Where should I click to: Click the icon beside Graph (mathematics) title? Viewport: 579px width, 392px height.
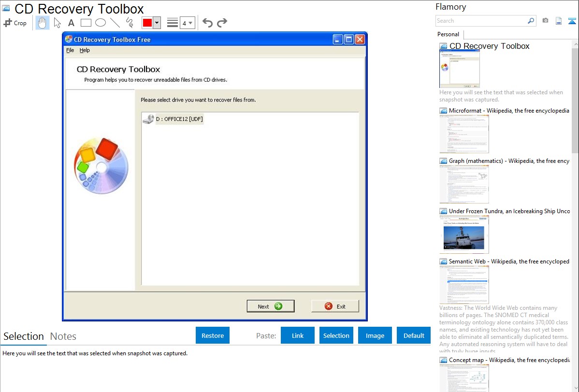coord(443,161)
